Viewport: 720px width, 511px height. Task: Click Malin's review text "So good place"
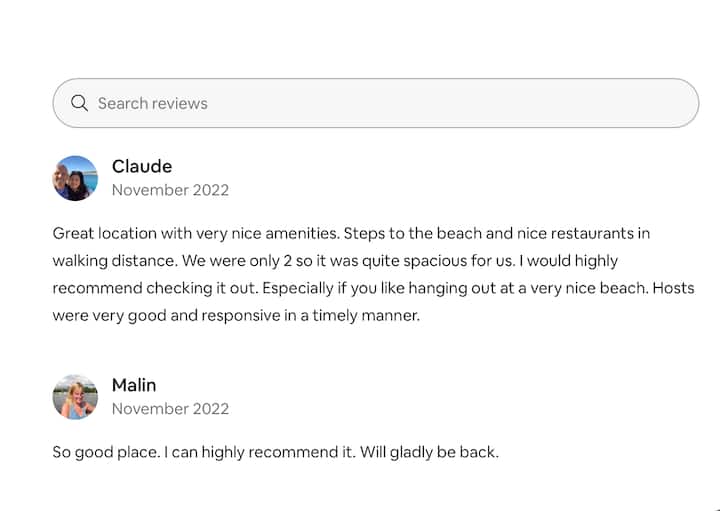click(104, 452)
